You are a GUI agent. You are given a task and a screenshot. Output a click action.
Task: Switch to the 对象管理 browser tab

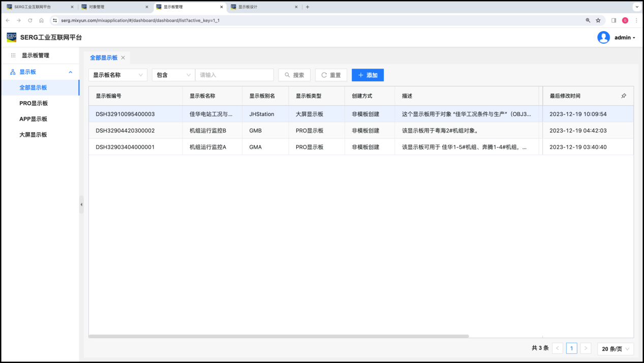click(x=112, y=7)
